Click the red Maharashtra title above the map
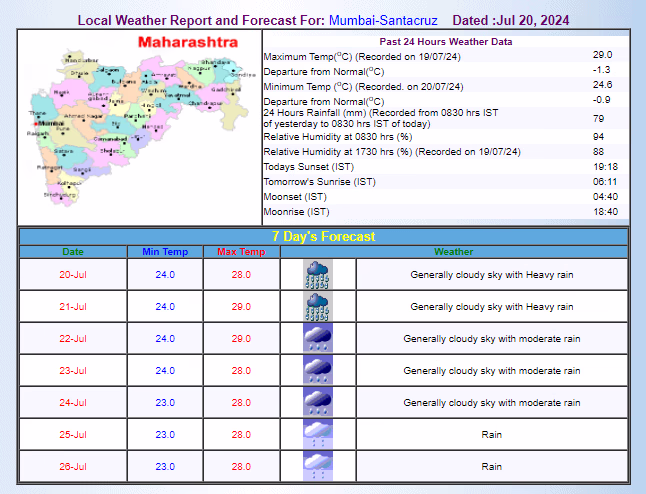The image size is (646, 494). [x=187, y=43]
